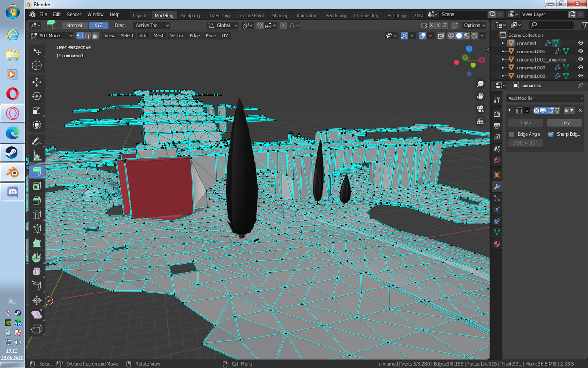Click the outliner search field

click(x=551, y=25)
